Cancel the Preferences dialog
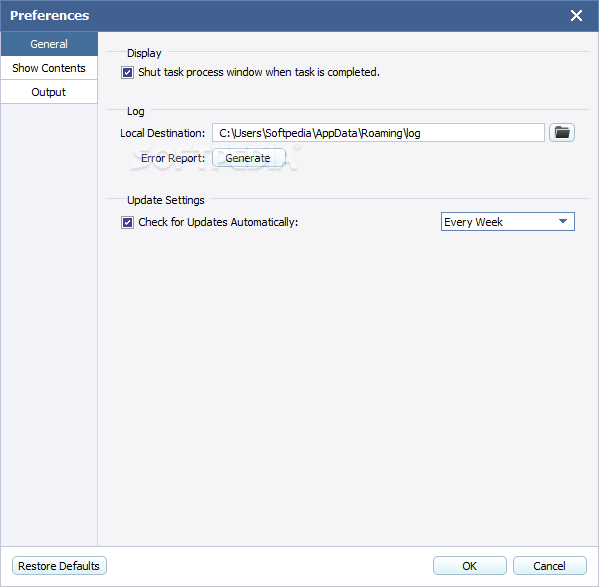599x587 pixels. [x=549, y=566]
